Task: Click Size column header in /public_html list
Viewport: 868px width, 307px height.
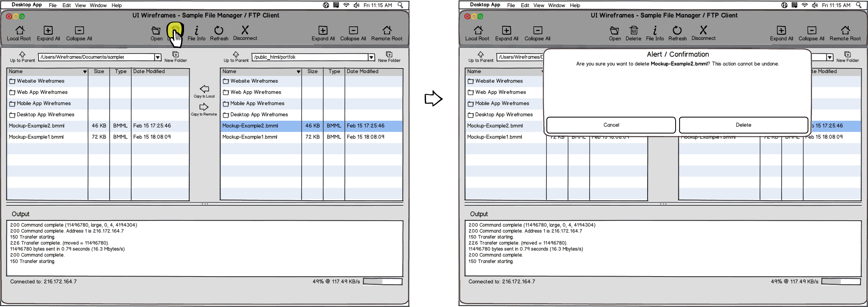Action: point(312,72)
